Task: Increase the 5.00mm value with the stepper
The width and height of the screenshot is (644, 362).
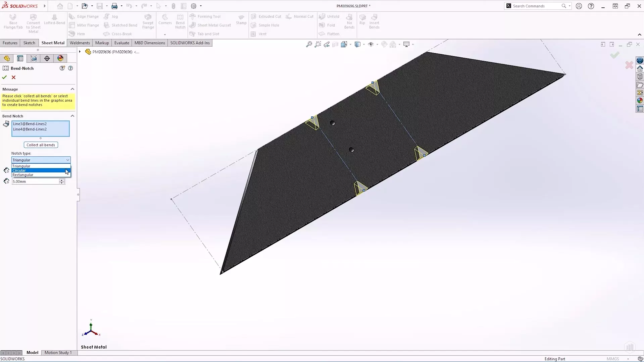Action: [x=62, y=180]
